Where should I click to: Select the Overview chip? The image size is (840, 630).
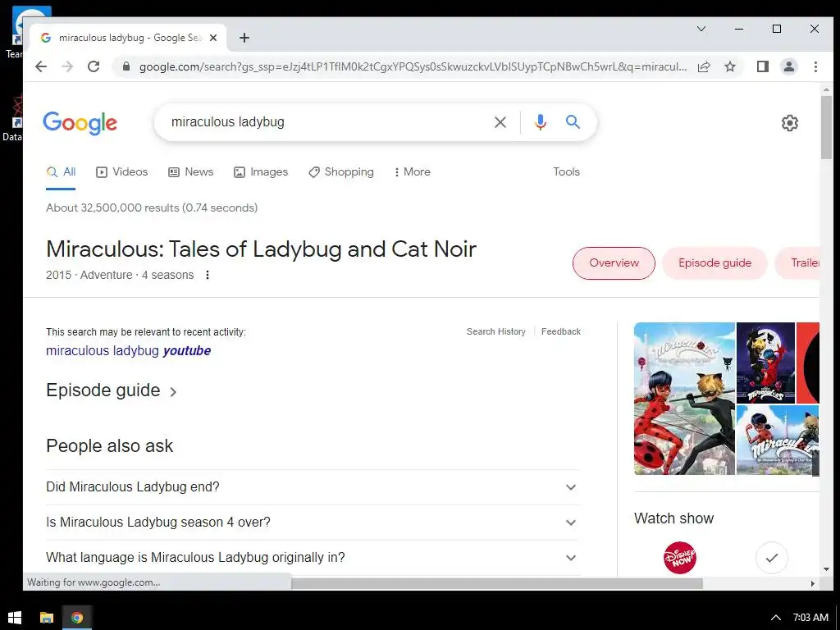click(x=614, y=263)
